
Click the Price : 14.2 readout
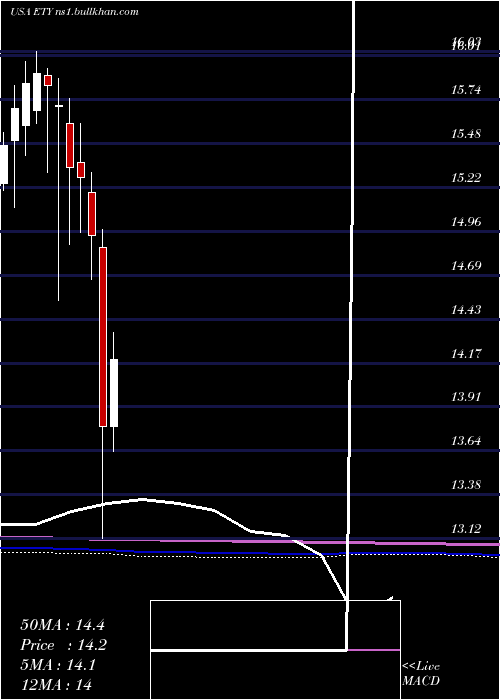point(63,645)
